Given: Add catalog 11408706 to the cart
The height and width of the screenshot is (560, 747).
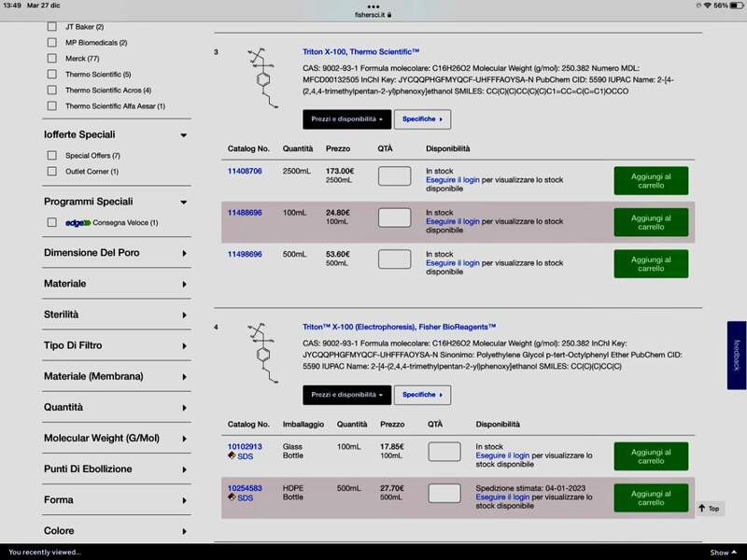Looking at the screenshot, I should coord(651,181).
